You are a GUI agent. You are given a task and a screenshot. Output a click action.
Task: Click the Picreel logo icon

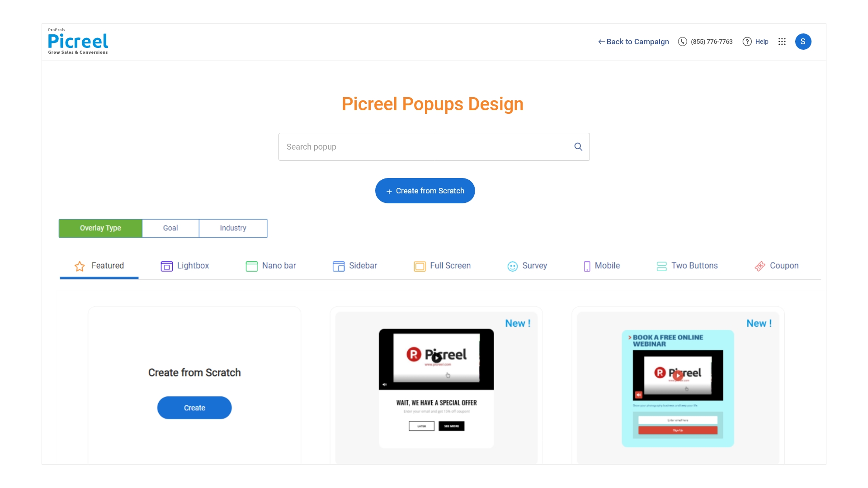pyautogui.click(x=77, y=41)
